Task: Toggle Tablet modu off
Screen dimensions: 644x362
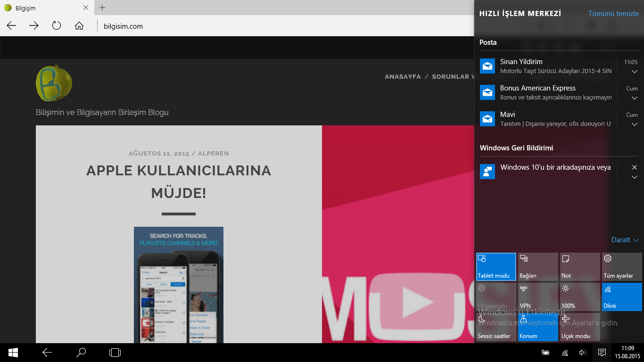Action: coord(496,267)
